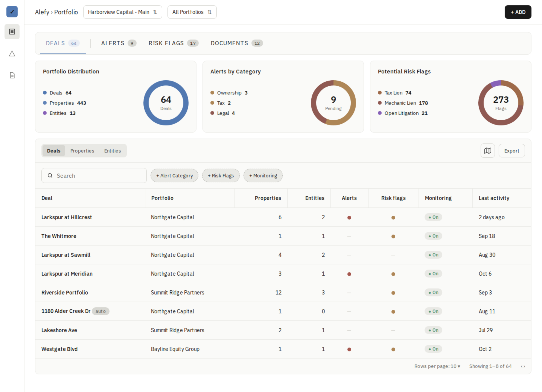This screenshot has width=542, height=392.
Task: Toggle monitoring On for Westgate Blvd
Action: (433, 349)
